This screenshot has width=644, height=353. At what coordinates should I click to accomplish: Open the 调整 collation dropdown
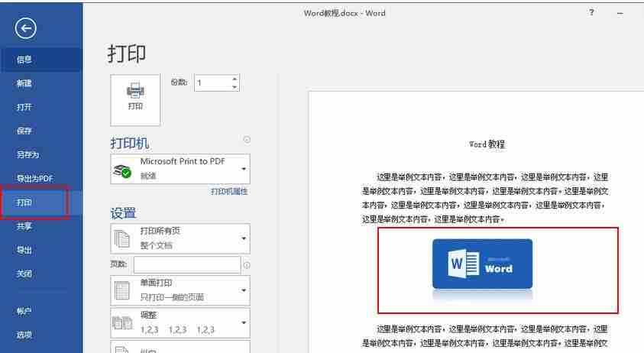[180, 322]
